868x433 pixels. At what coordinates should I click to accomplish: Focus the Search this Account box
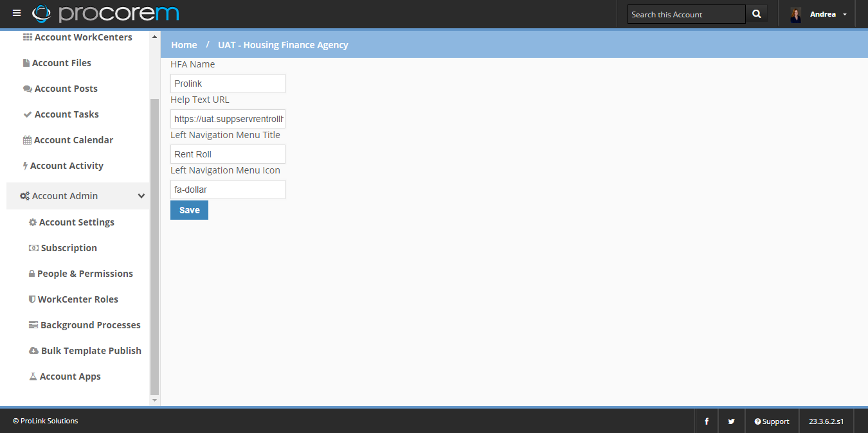(686, 14)
